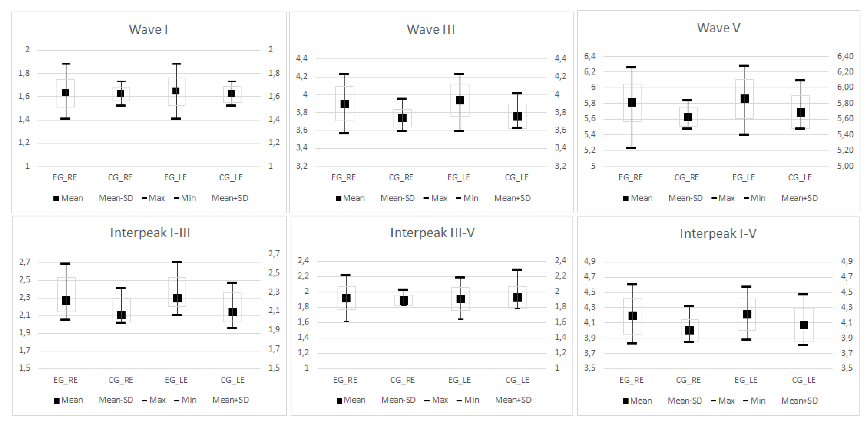Click Mean legend entry in Wave I chart
This screenshot has height=425, width=868.
pyautogui.click(x=68, y=198)
